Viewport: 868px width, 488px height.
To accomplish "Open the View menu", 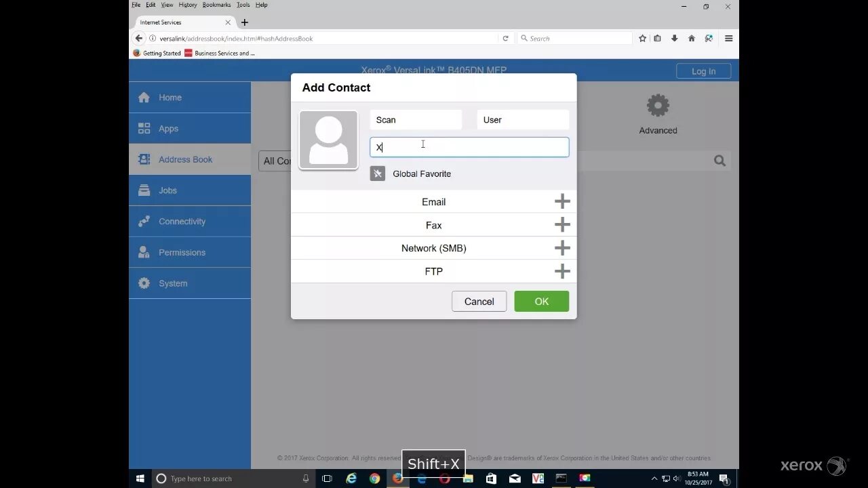I will click(167, 5).
